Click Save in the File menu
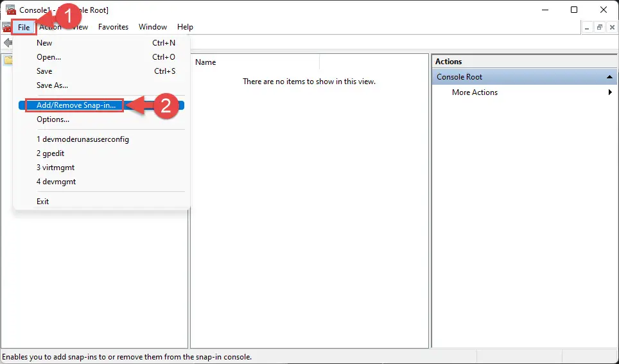619x364 pixels. coord(101,71)
